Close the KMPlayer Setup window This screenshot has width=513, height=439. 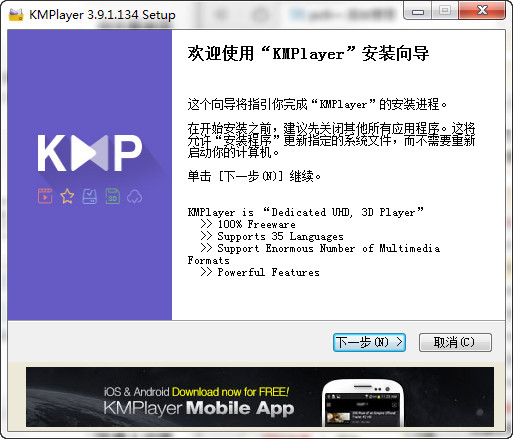pos(482,10)
